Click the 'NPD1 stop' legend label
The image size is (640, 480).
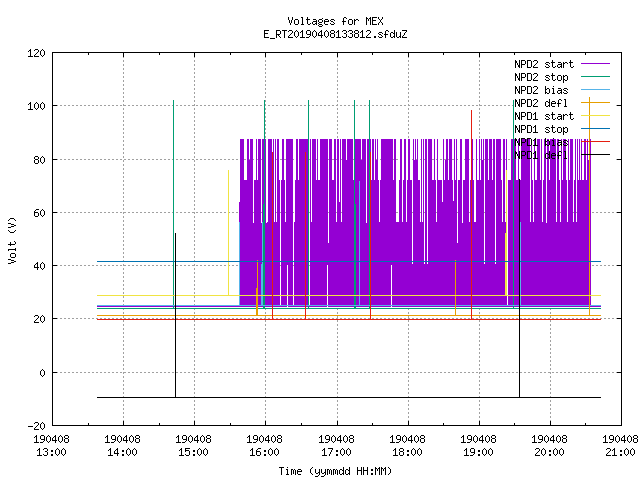[541, 129]
